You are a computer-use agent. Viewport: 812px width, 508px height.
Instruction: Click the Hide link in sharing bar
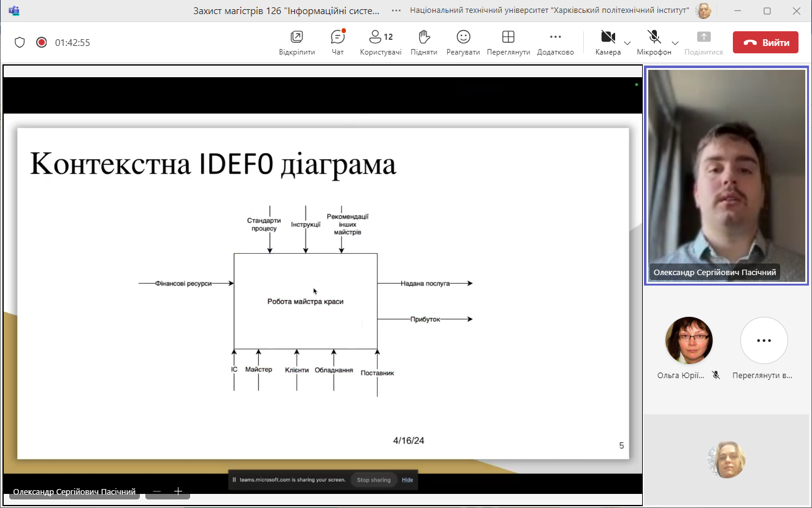[x=407, y=480]
